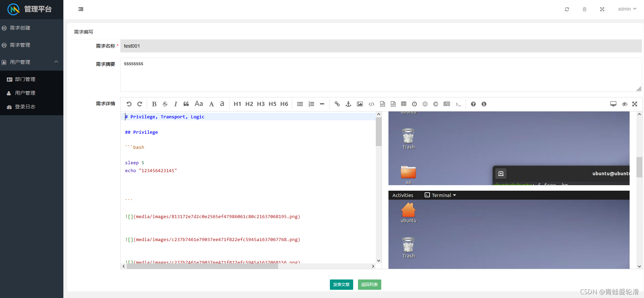Image resolution: width=644 pixels, height=298 pixels.
Task: Collapse the 用户管理 parent menu
Action: point(32,62)
